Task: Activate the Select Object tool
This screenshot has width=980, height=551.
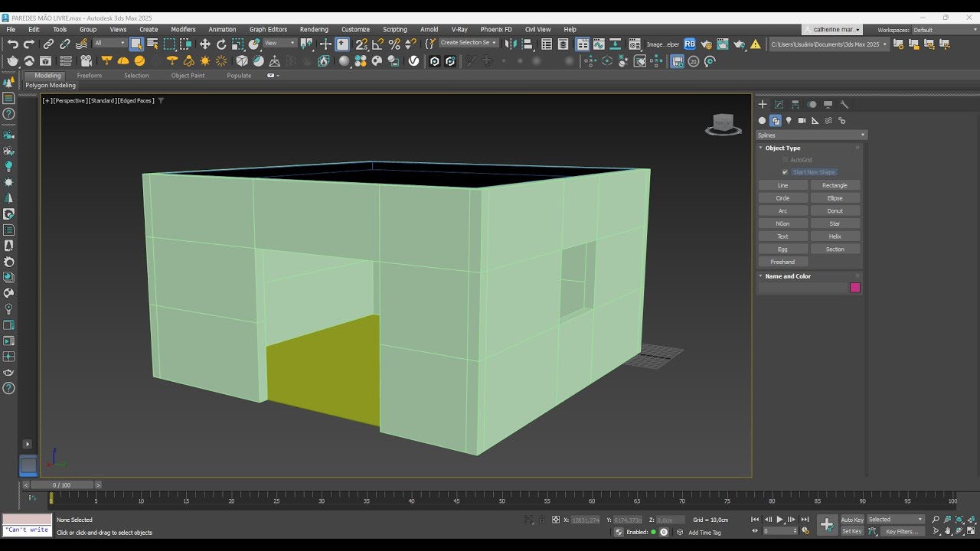Action: tap(136, 44)
